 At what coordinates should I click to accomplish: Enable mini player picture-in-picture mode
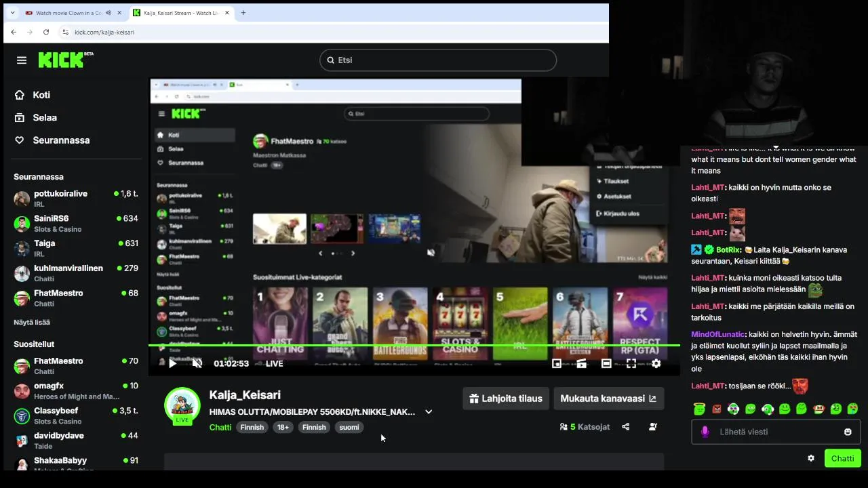coord(557,363)
